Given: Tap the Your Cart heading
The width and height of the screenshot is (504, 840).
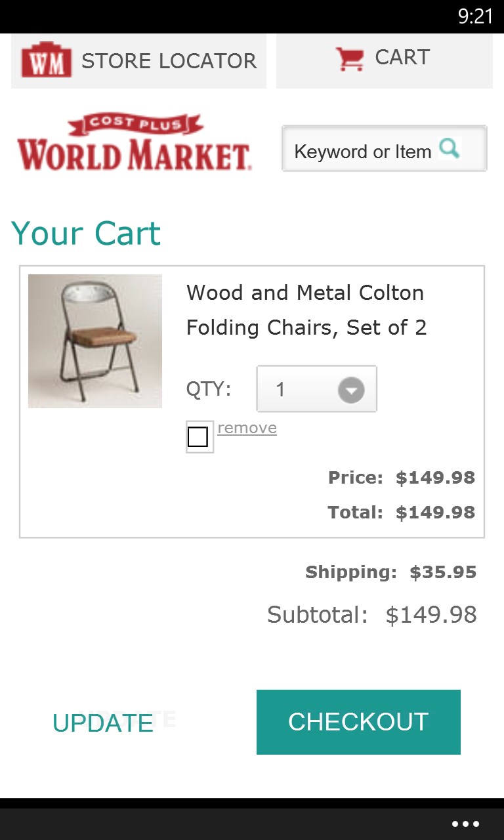Looking at the screenshot, I should (86, 234).
